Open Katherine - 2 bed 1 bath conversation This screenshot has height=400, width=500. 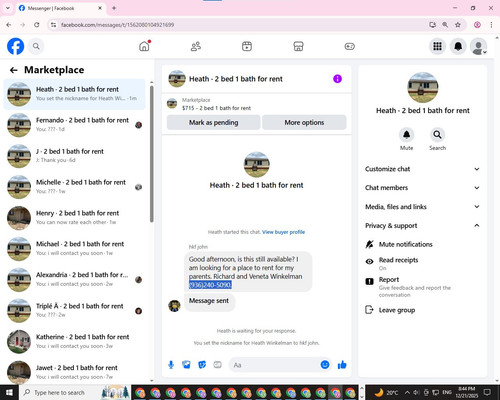[x=74, y=342]
